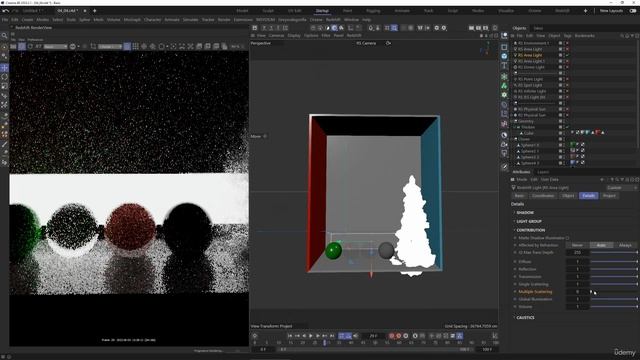The height and width of the screenshot is (360, 640).
Task: Select the green material tag on Sphere1 0
Action: pos(572,145)
